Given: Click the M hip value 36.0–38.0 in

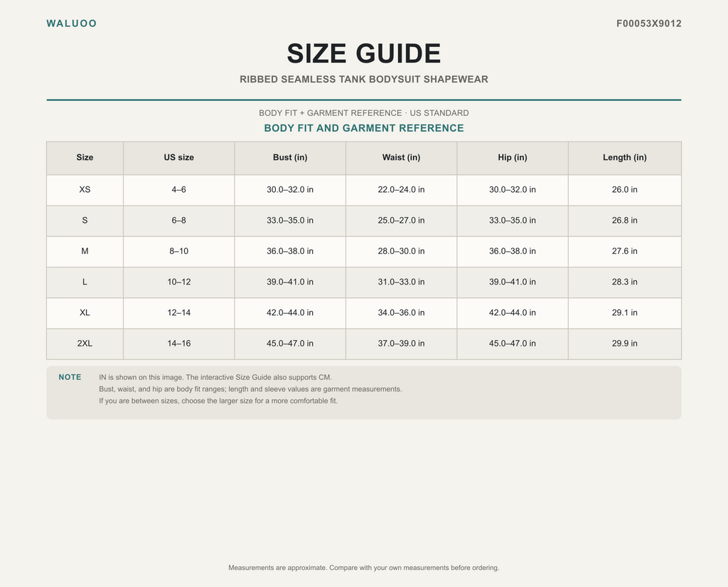Looking at the screenshot, I should click(x=513, y=251).
